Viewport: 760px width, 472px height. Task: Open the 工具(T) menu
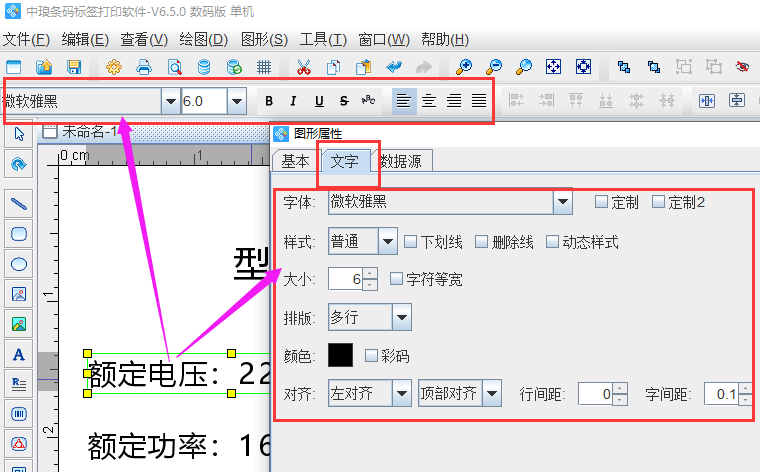pyautogui.click(x=323, y=40)
